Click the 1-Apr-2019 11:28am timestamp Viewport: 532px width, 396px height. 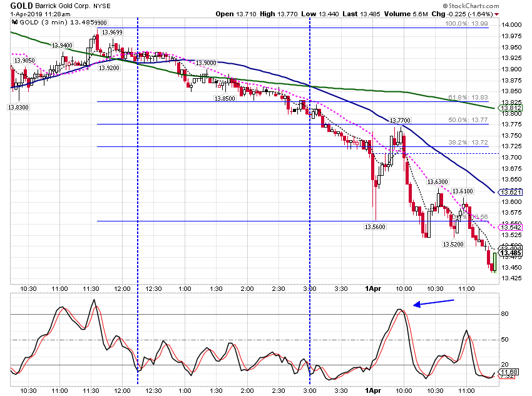41,14
